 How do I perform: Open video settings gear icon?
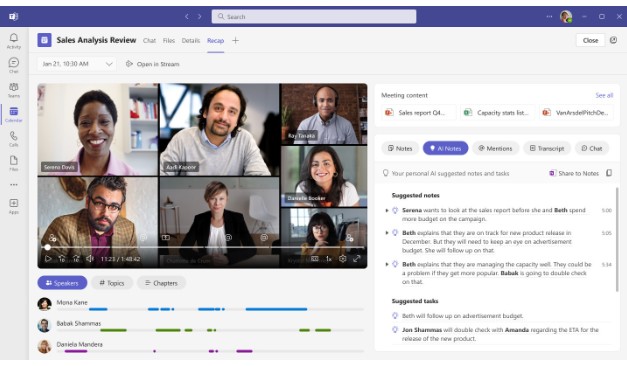tap(343, 259)
